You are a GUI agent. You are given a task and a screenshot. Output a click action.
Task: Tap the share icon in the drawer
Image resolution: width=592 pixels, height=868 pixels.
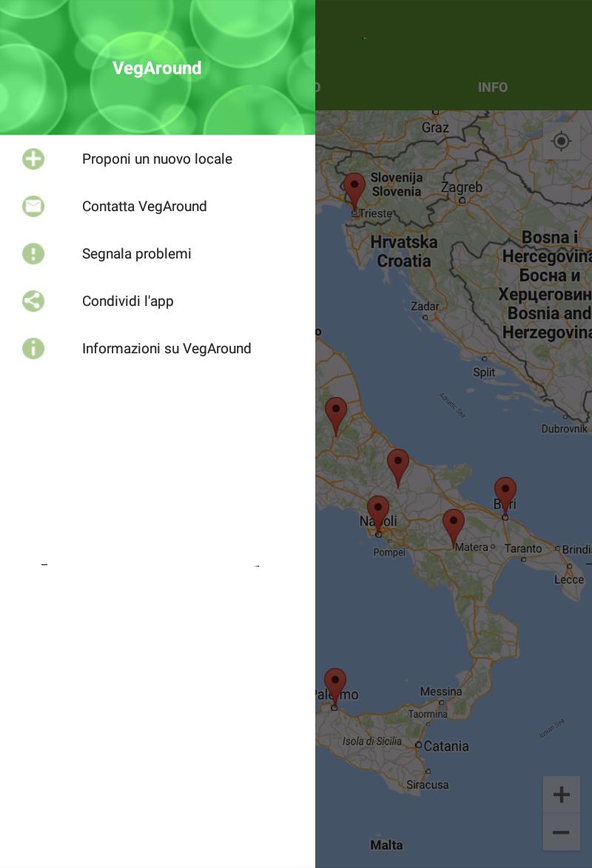33,301
